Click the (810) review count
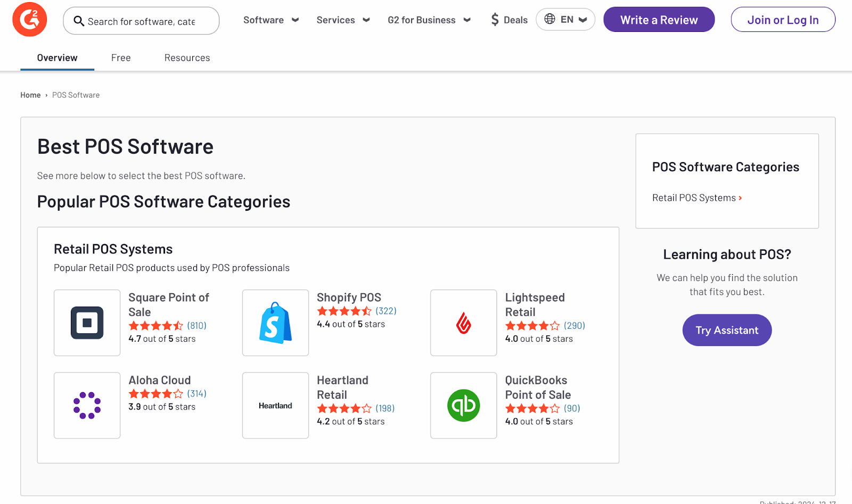The width and height of the screenshot is (852, 504). (x=196, y=326)
